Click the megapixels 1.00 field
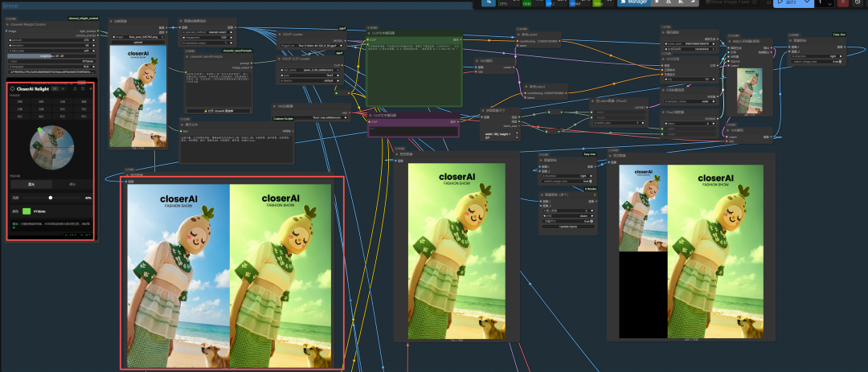868x372 pixels. (207, 38)
